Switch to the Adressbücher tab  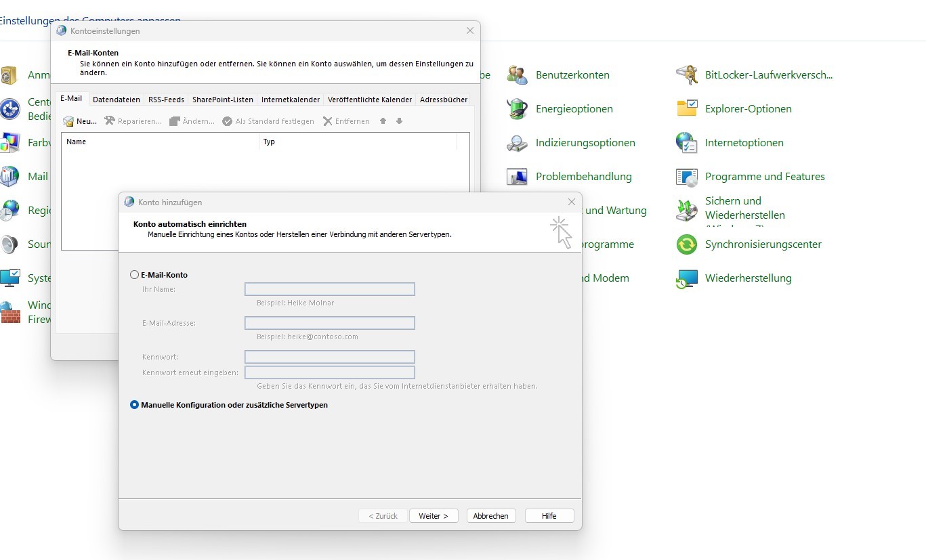tap(444, 100)
